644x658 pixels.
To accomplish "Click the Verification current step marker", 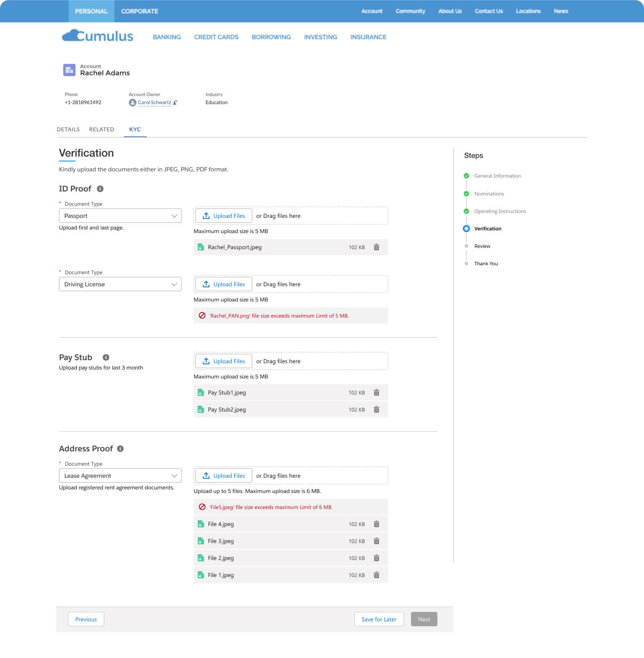I will click(x=466, y=229).
